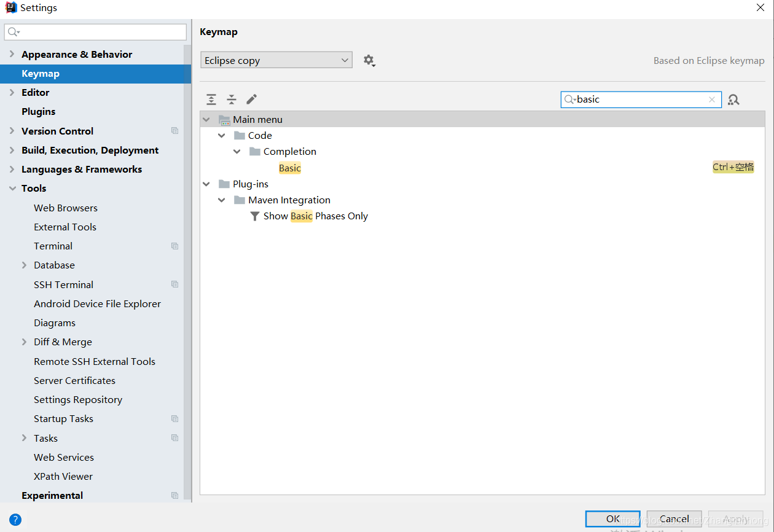
Task: Click the funnel icon beside Show Basic Phases Only
Action: tap(254, 216)
